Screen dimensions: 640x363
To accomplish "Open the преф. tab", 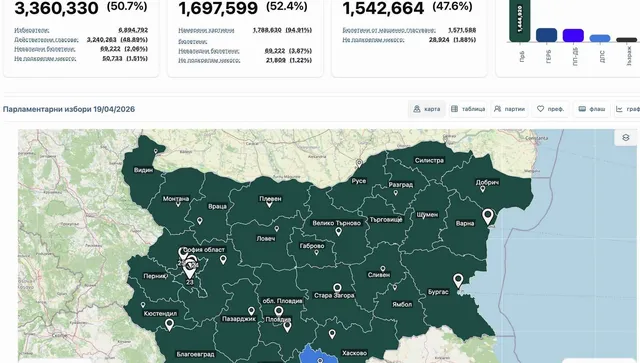I will click(550, 109).
